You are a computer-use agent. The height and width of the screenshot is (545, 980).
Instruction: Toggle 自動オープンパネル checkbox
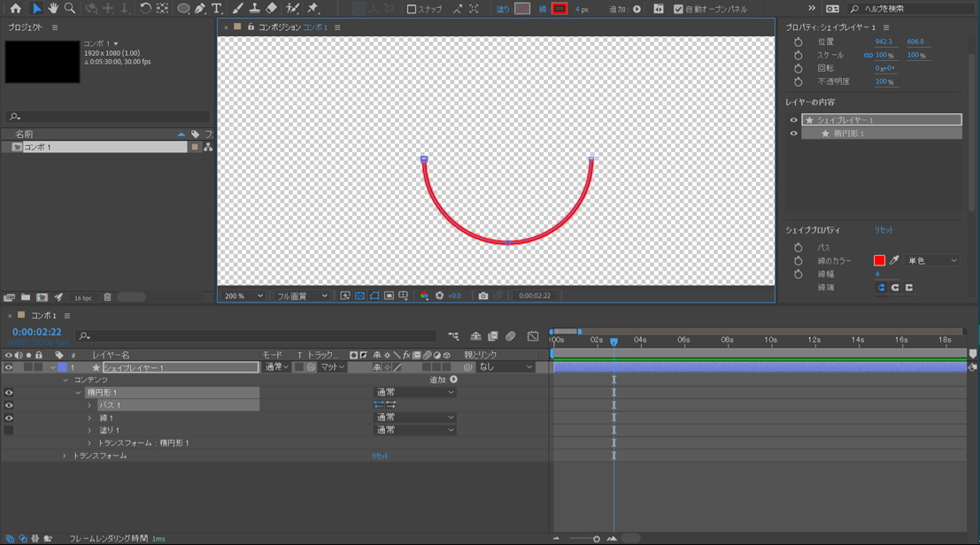[x=678, y=9]
